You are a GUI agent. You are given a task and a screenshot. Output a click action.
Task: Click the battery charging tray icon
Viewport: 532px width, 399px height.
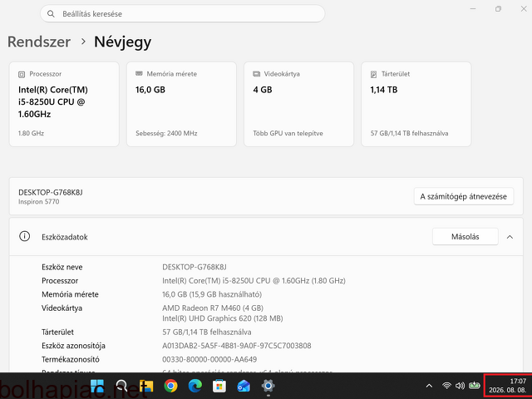pyautogui.click(x=475, y=386)
